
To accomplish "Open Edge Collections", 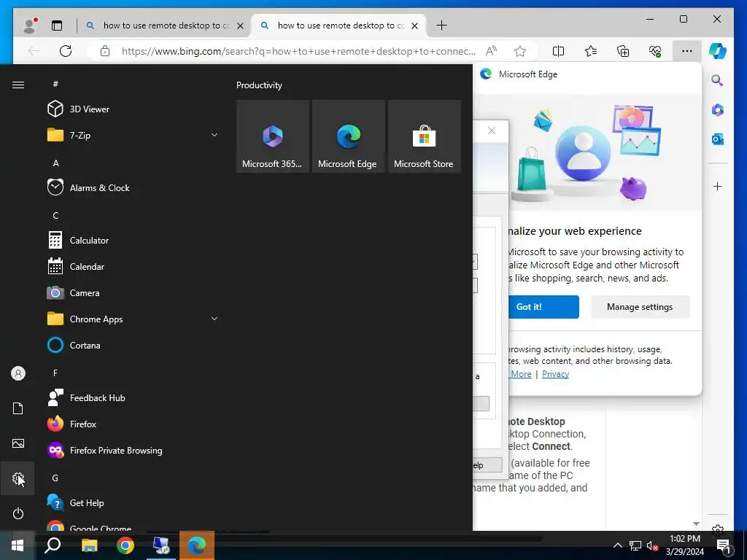I will [x=623, y=51].
